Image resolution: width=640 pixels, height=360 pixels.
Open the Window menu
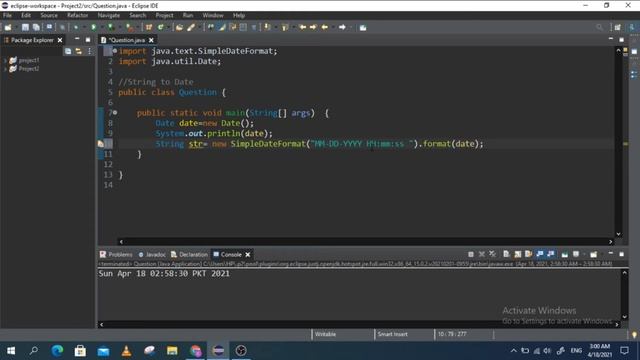(x=213, y=15)
